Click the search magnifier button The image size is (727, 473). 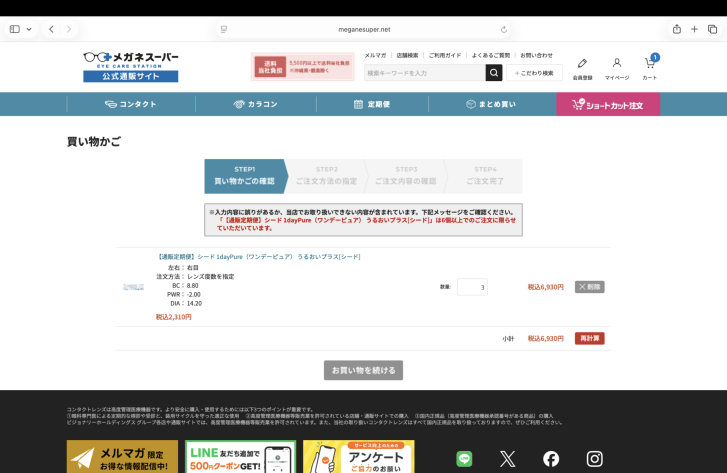tap(494, 73)
